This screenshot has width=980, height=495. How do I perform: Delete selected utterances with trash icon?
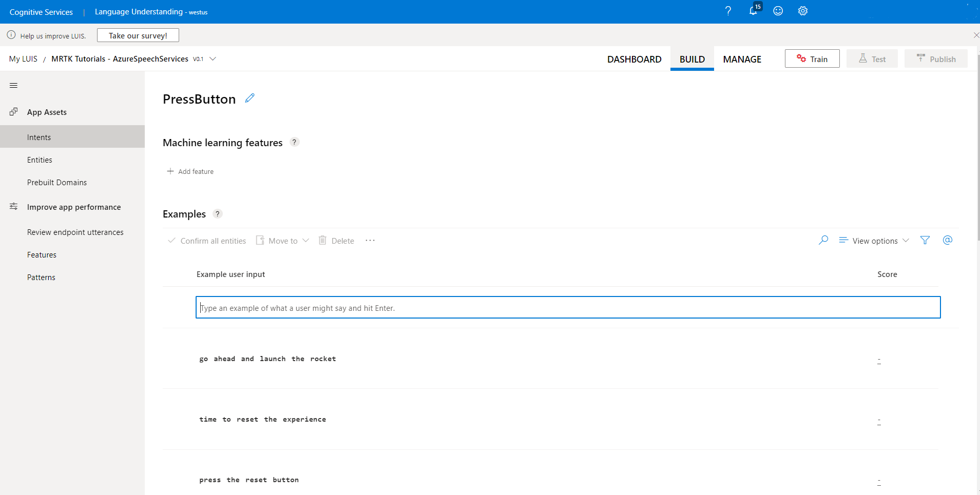[x=336, y=240]
